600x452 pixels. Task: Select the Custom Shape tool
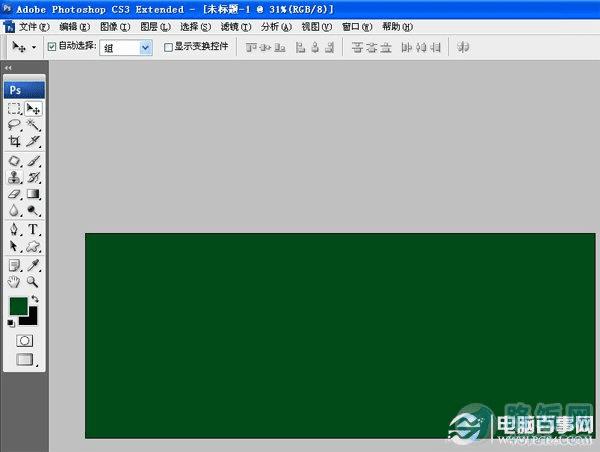point(34,246)
